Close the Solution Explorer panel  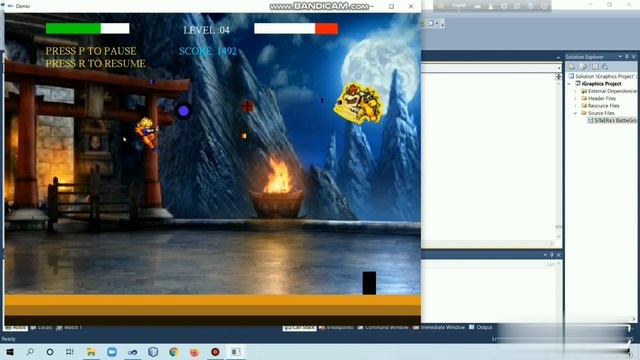(x=634, y=57)
